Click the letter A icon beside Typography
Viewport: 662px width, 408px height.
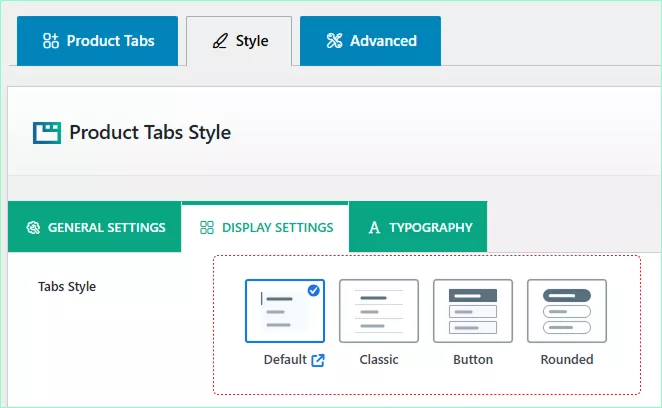click(x=374, y=228)
